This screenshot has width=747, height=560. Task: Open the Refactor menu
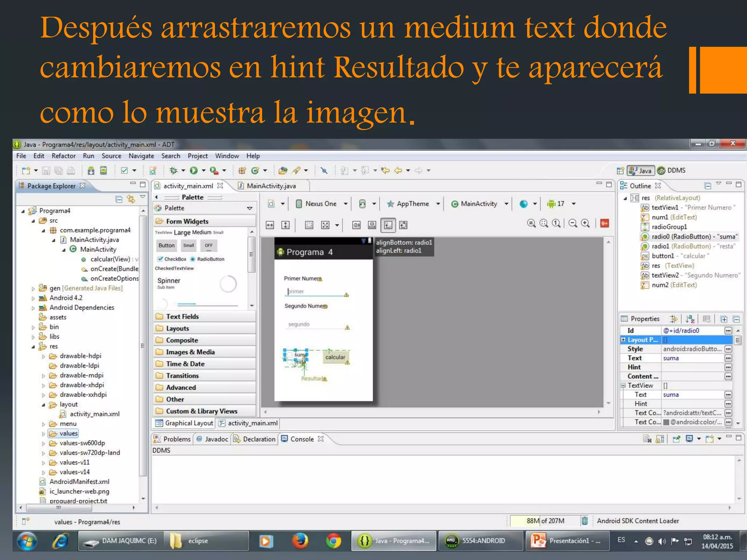63,156
